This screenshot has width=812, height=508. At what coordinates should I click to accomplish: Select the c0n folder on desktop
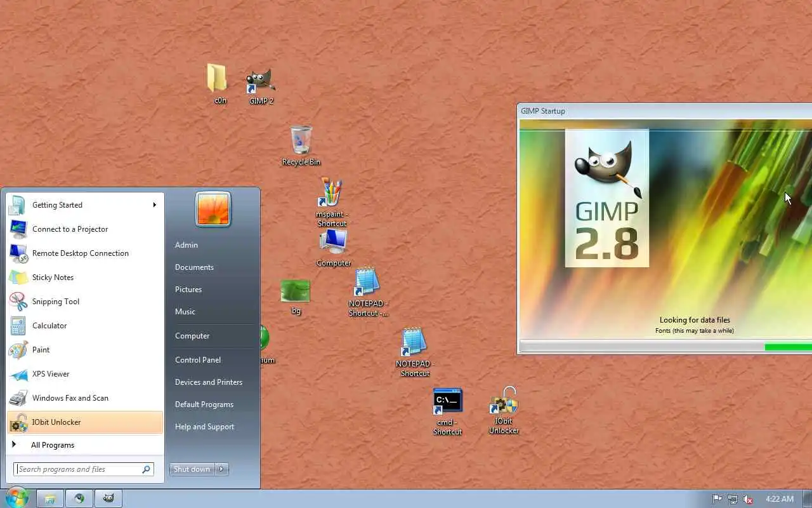217,84
